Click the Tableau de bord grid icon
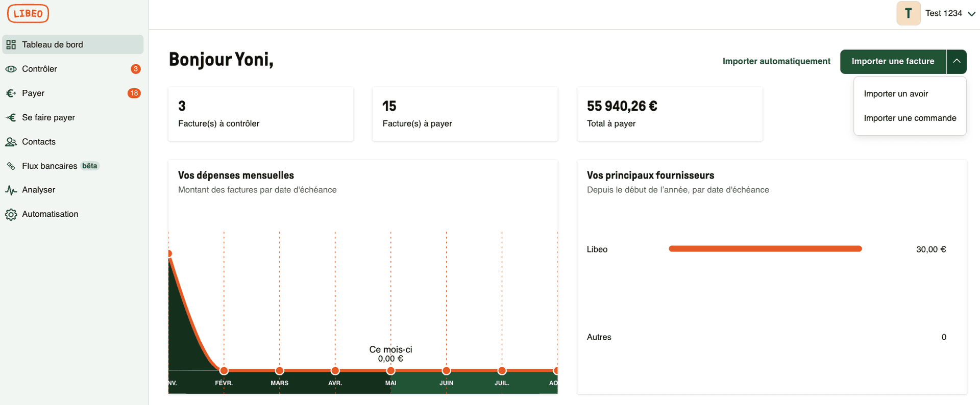The width and height of the screenshot is (980, 405). 11,45
